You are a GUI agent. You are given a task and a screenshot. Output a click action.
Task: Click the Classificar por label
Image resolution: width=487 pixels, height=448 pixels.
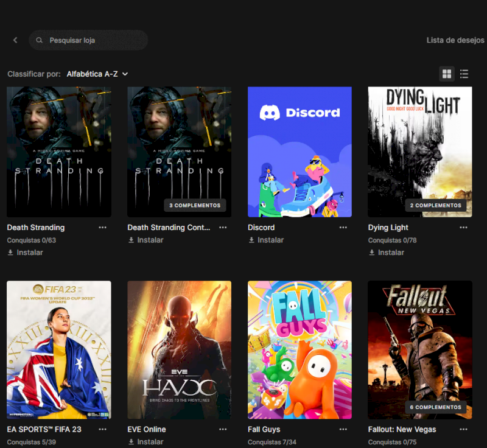[34, 74]
